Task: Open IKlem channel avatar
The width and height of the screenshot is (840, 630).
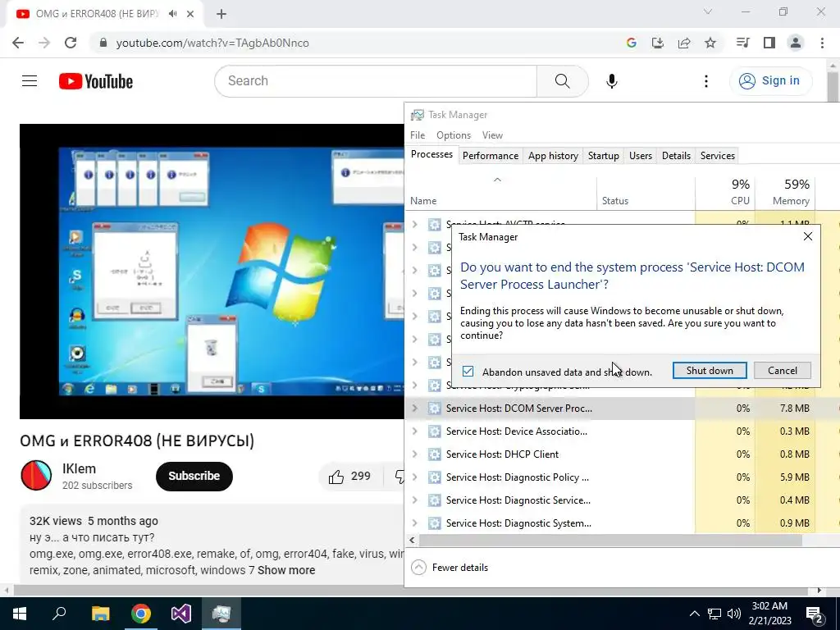Action: point(36,475)
